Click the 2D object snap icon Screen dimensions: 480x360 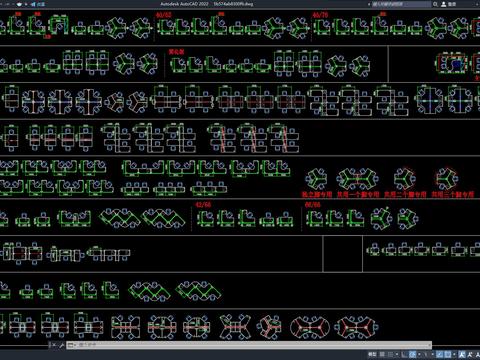448,354
